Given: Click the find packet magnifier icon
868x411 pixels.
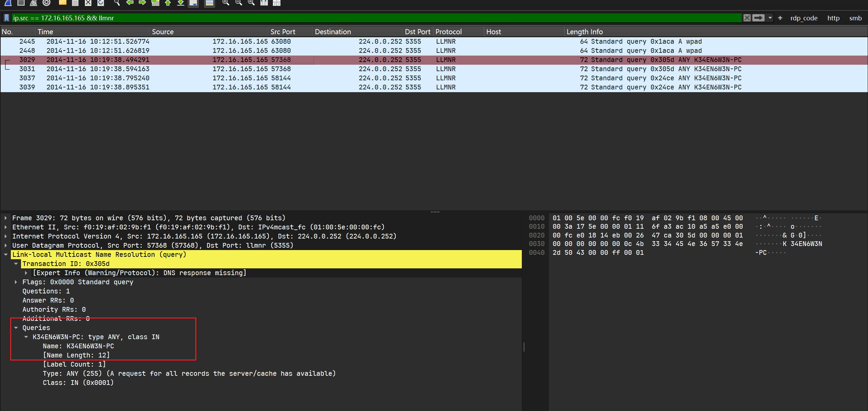Looking at the screenshot, I should coord(117,3).
